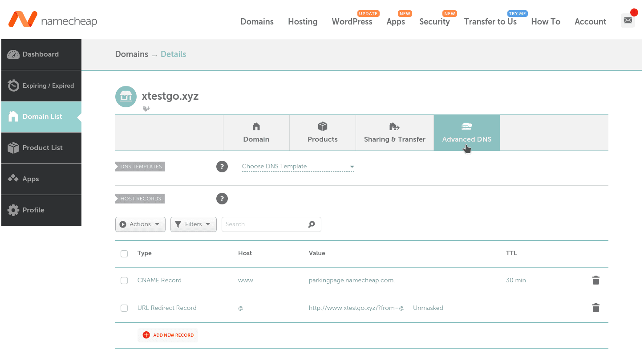Open help for DNS Templates
The width and height of the screenshot is (644, 350).
(x=222, y=167)
